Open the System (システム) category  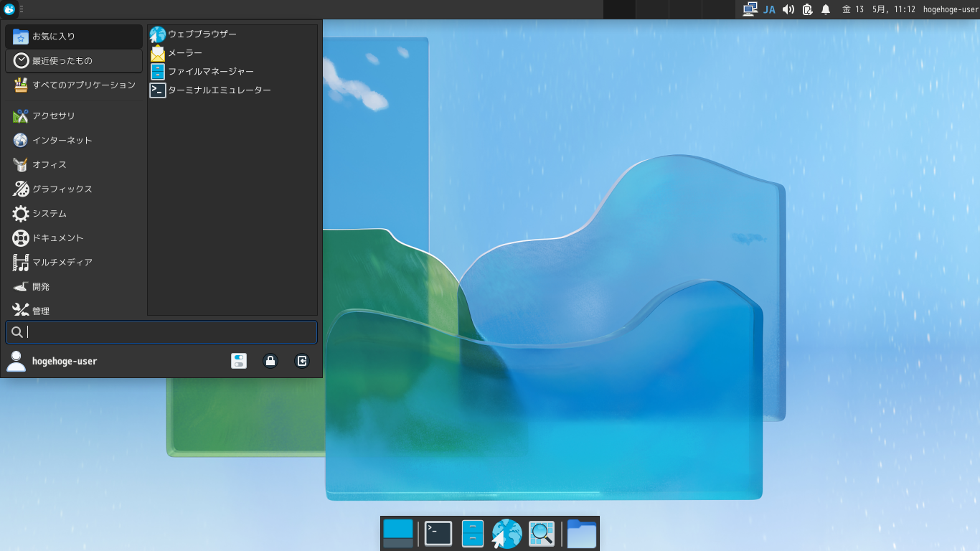74,214
